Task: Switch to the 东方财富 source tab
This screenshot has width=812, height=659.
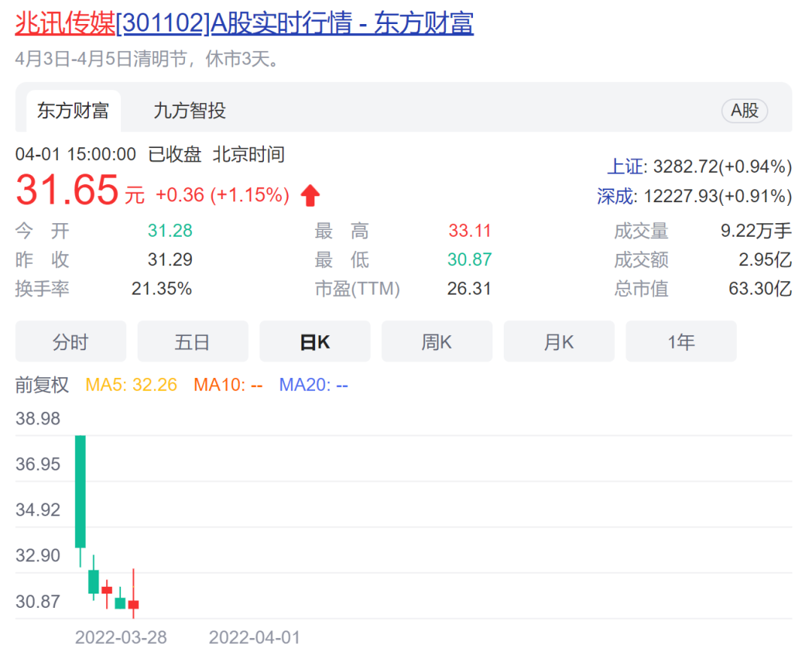Action: coord(73,111)
